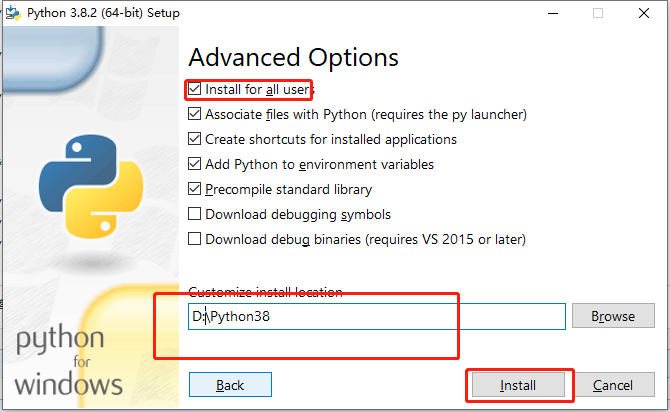Open the Browse folder dialog
Screen dimensions: 670x412
[x=613, y=316]
